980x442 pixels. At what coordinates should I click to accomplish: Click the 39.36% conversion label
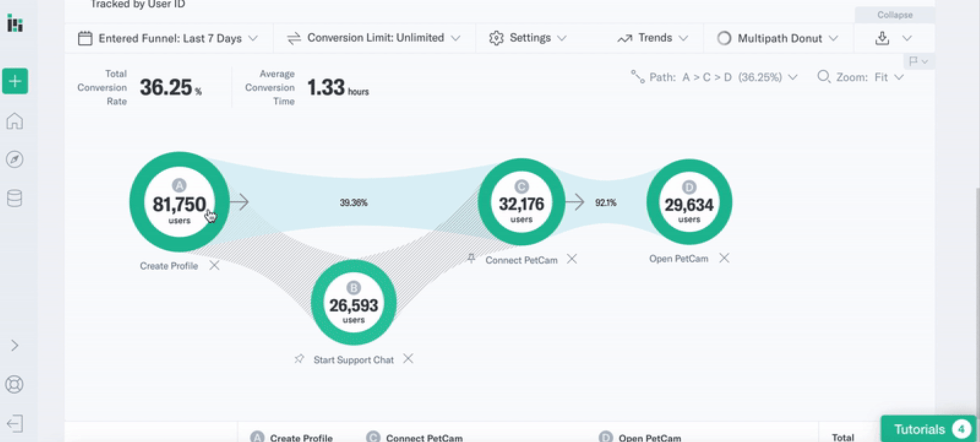tap(353, 202)
